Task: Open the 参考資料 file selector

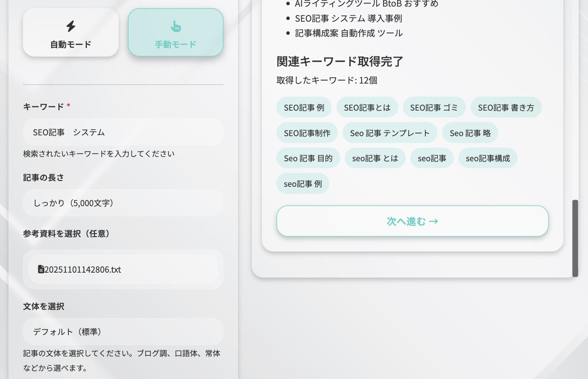Action: pos(123,269)
